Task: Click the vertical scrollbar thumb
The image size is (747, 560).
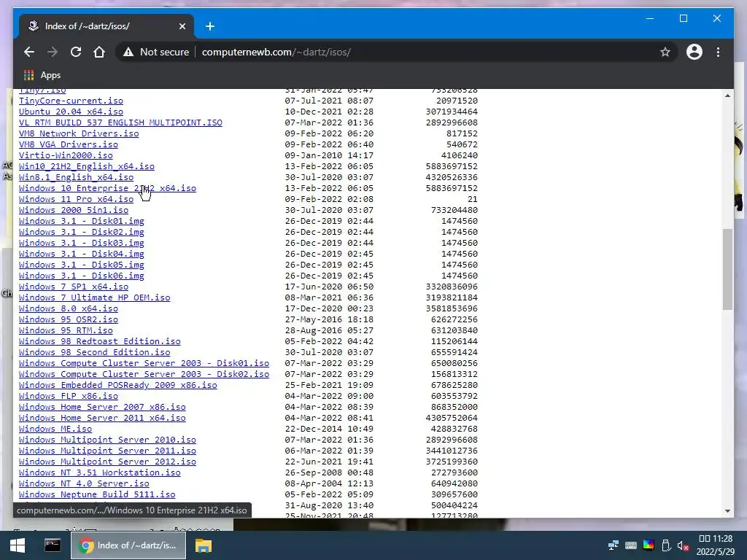Action: click(x=727, y=269)
